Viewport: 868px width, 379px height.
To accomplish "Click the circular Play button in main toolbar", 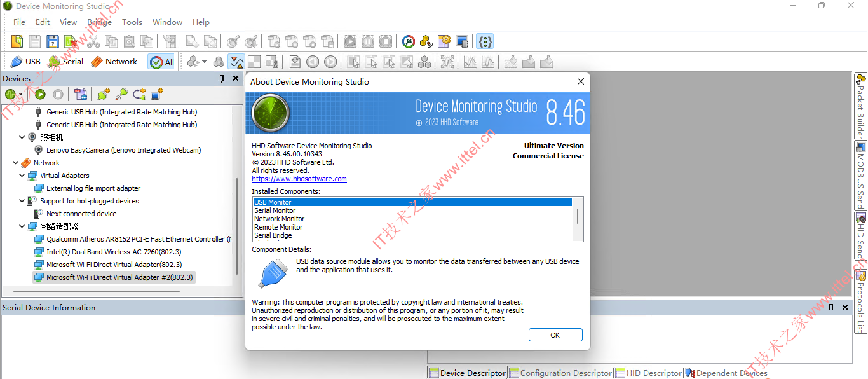I will click(x=350, y=41).
